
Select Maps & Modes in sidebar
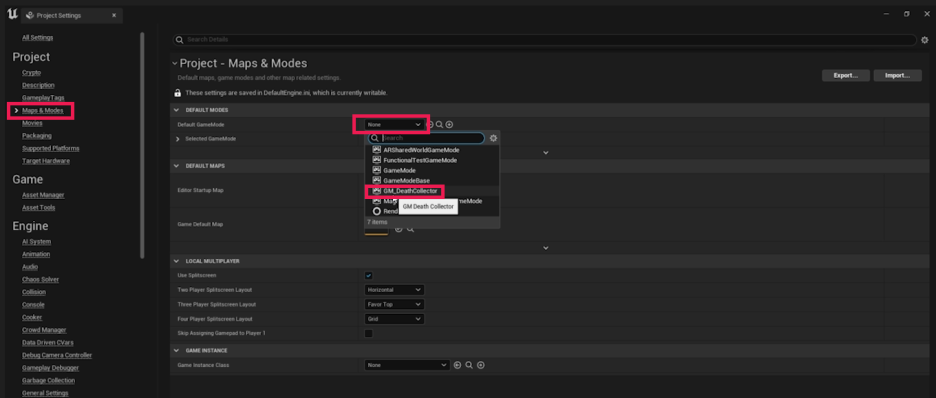pyautogui.click(x=42, y=111)
